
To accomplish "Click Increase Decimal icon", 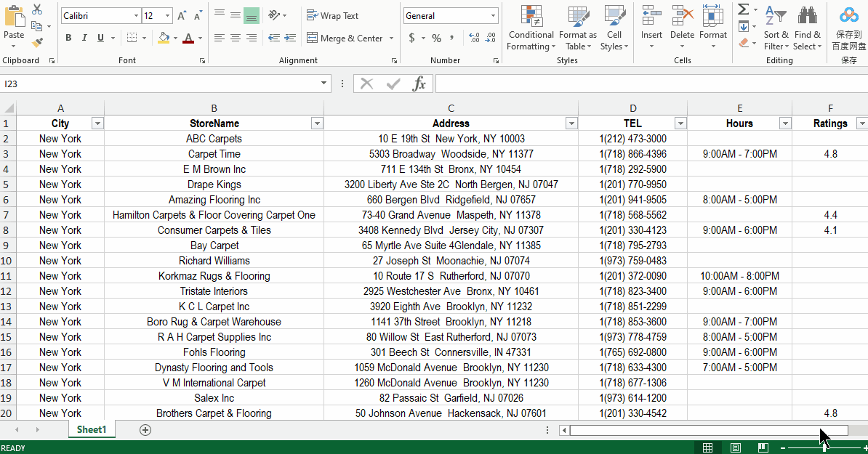I will (475, 38).
